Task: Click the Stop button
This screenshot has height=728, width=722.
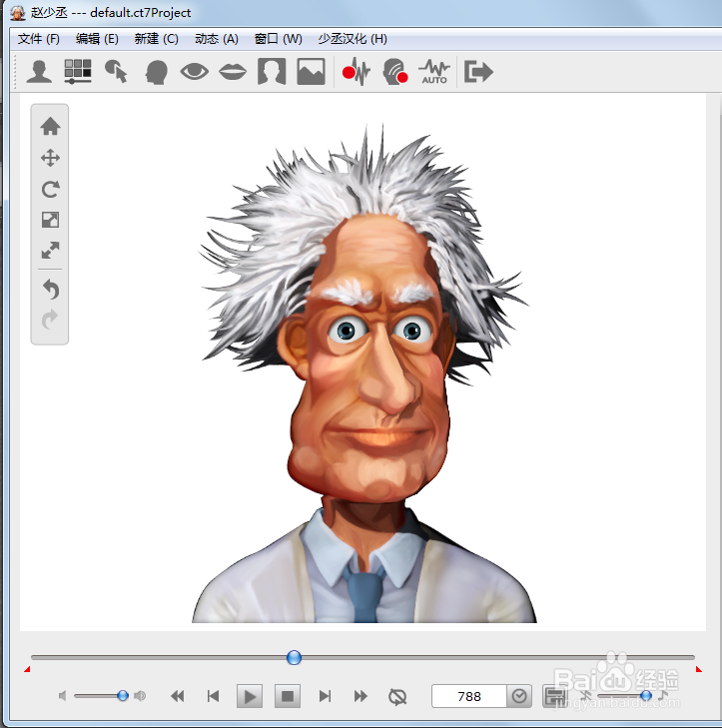Action: click(288, 696)
